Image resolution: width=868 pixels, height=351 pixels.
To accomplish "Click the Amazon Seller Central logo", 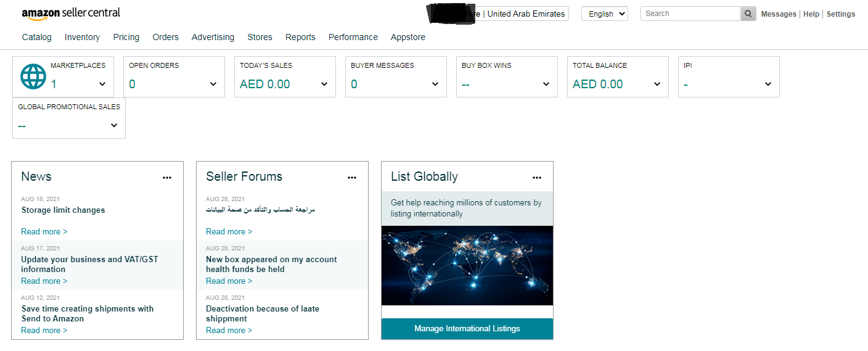I will (71, 13).
